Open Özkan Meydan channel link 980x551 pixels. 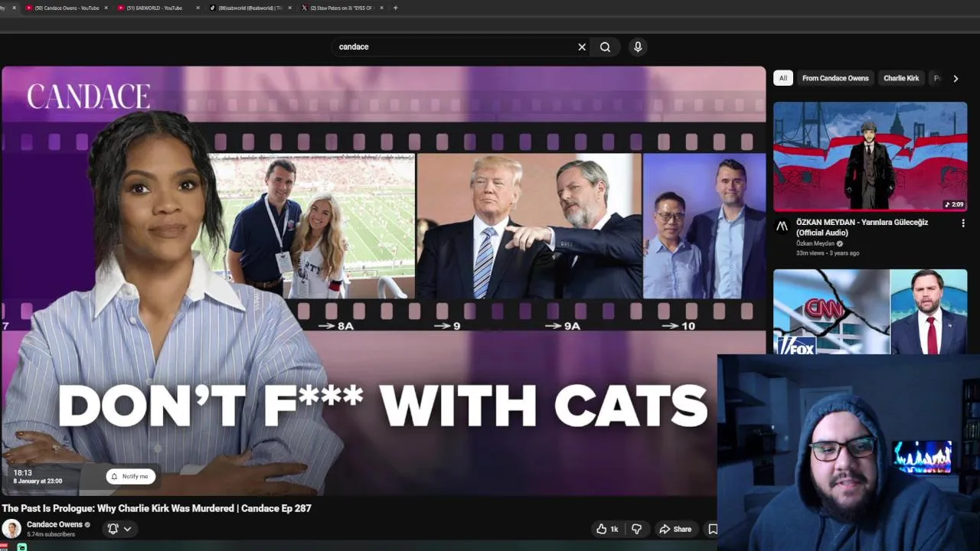pyautogui.click(x=815, y=243)
